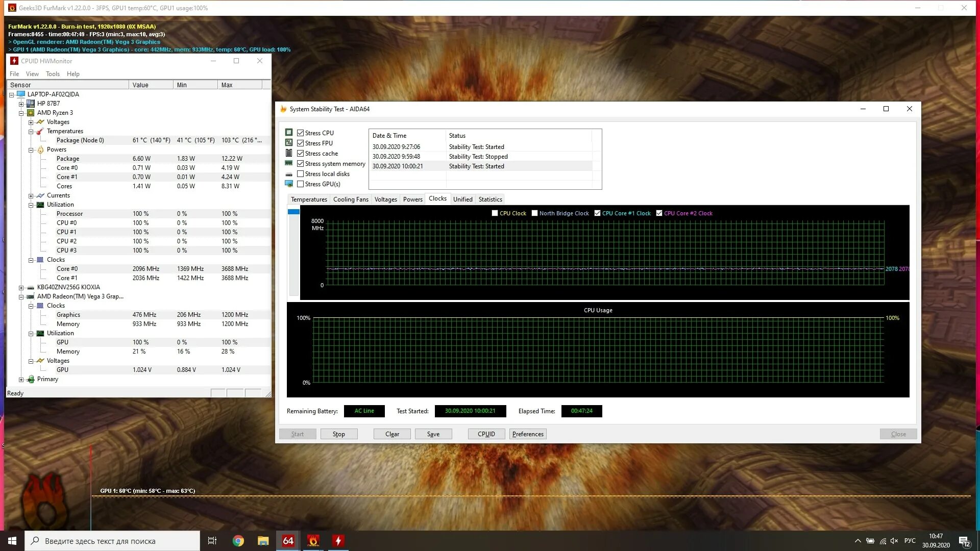Uncheck the Stress system memory checkbox
This screenshot has width=980, height=551.
301,163
